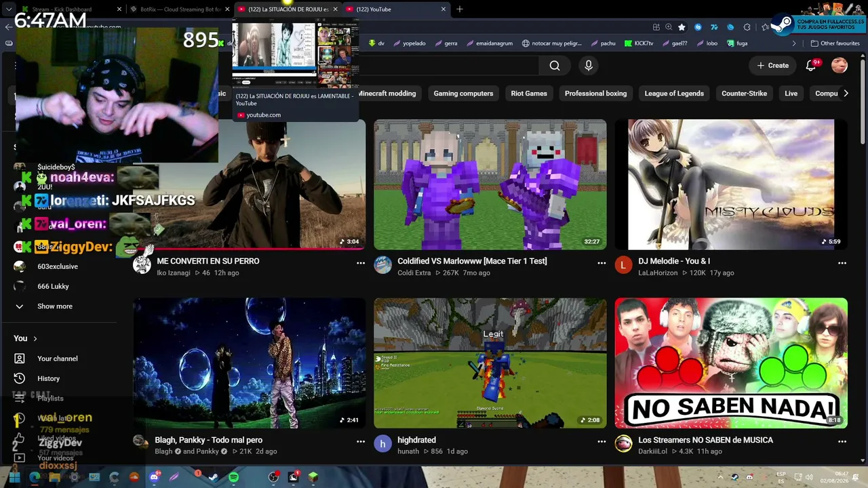The height and width of the screenshot is (488, 868).
Task: Open the browser tab list dropdown
Action: click(x=9, y=9)
